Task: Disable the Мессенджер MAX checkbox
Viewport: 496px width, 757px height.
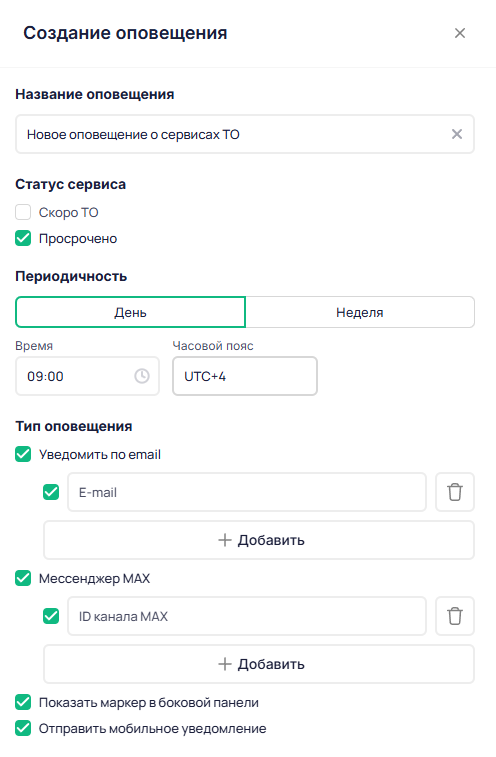Action: pyautogui.click(x=23, y=578)
